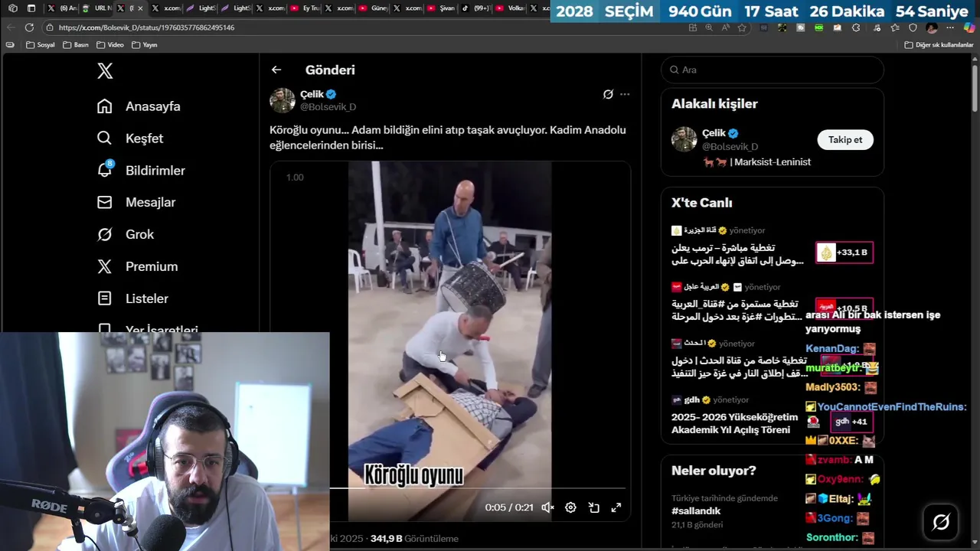Reload the page with browser refresh
The image size is (980, 551).
(x=29, y=28)
